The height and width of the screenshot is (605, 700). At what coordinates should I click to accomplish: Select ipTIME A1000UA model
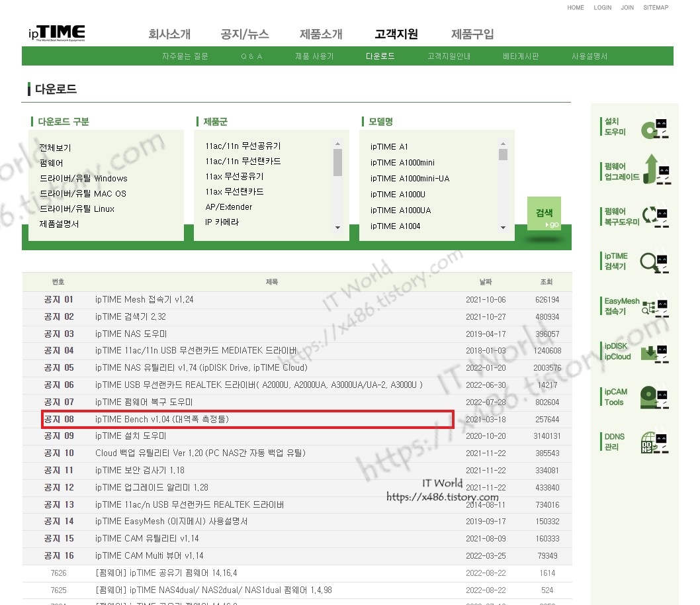[400, 210]
